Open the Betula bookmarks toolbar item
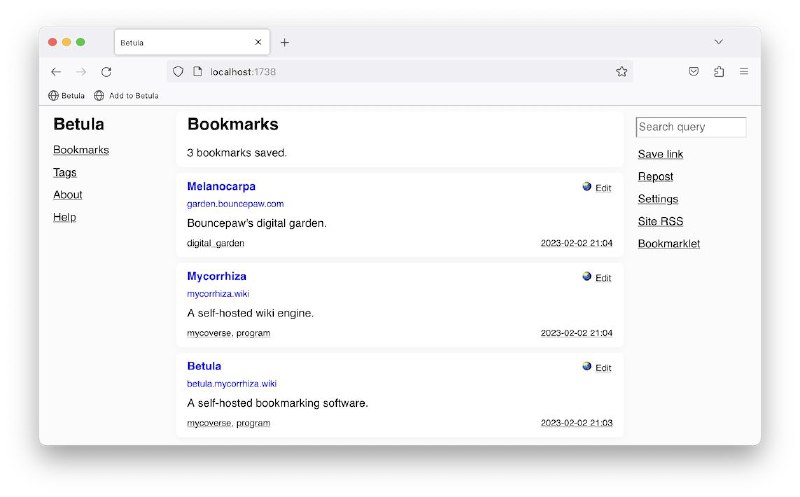The width and height of the screenshot is (800, 497). tap(66, 95)
